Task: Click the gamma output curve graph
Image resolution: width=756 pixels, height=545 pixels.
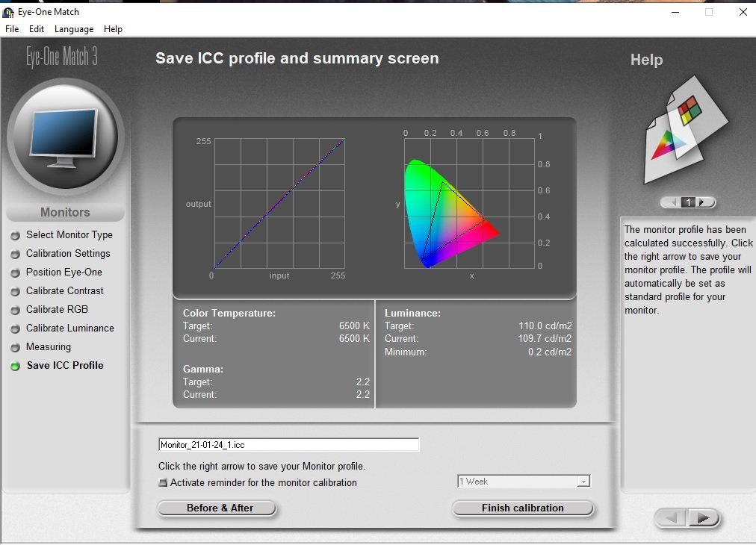Action: pos(279,203)
